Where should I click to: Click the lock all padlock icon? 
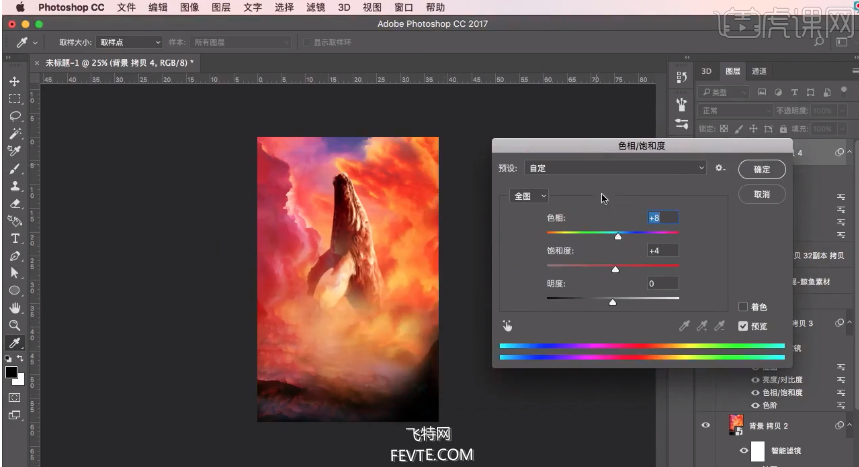(x=783, y=129)
